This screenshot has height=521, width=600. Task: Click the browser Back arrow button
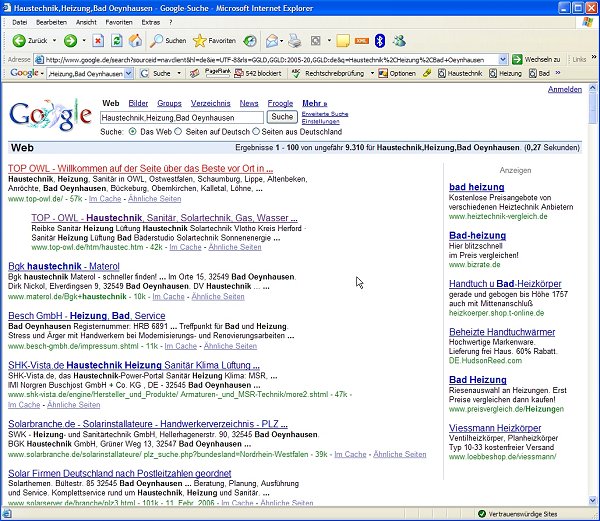point(19,41)
